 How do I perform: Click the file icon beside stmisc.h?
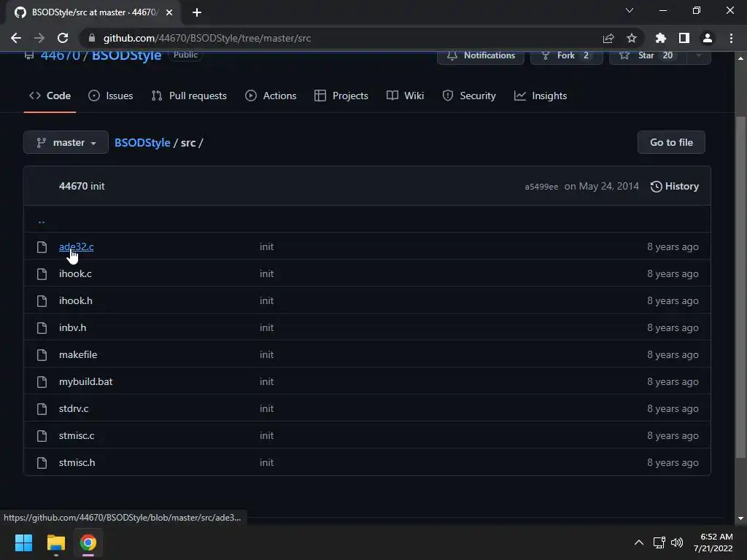click(42, 463)
